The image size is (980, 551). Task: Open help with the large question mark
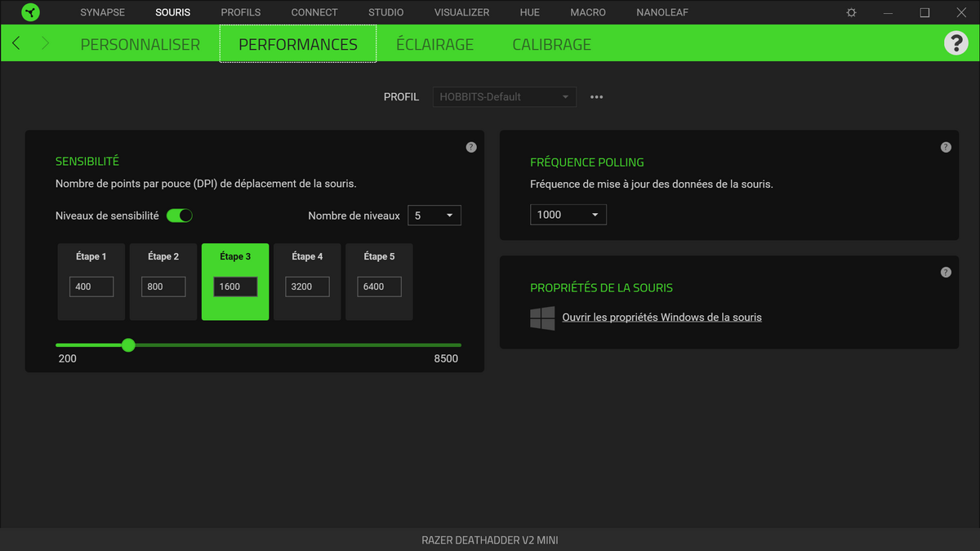[x=955, y=43]
